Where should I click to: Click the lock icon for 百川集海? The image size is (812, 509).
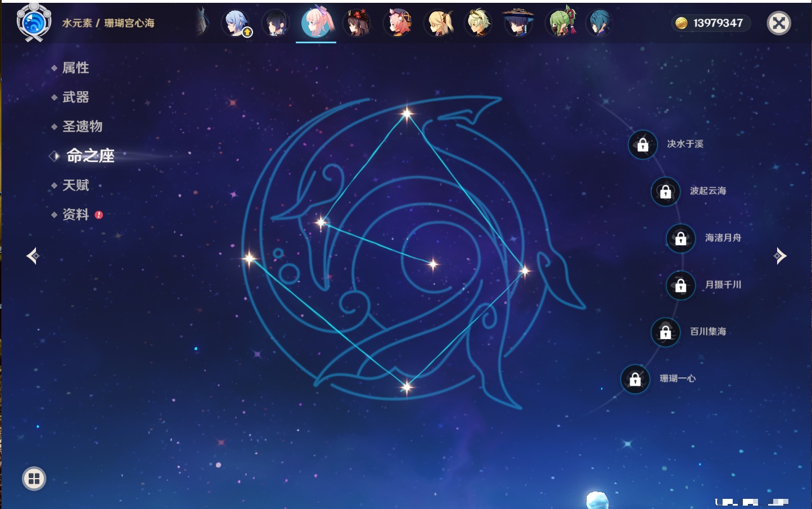pos(665,332)
